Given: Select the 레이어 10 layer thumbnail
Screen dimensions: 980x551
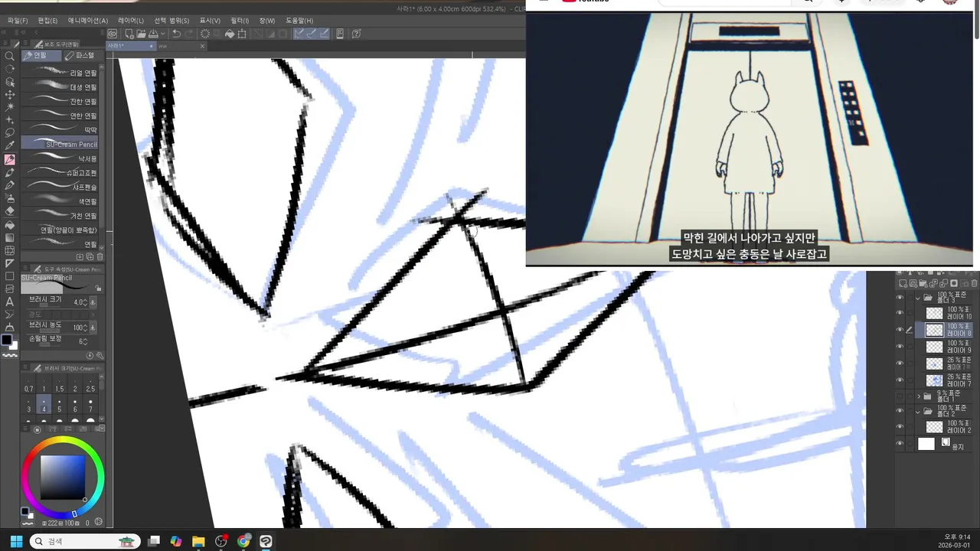Looking at the screenshot, I should (934, 313).
